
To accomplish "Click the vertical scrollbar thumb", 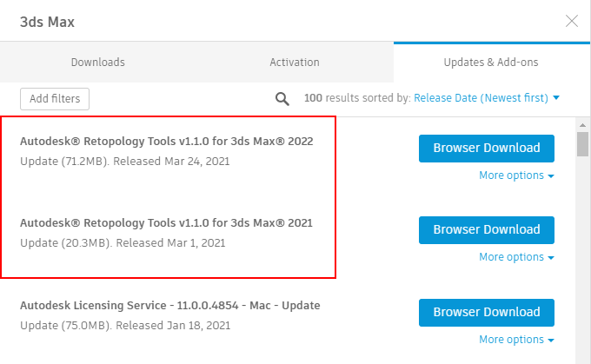I will coord(582,143).
